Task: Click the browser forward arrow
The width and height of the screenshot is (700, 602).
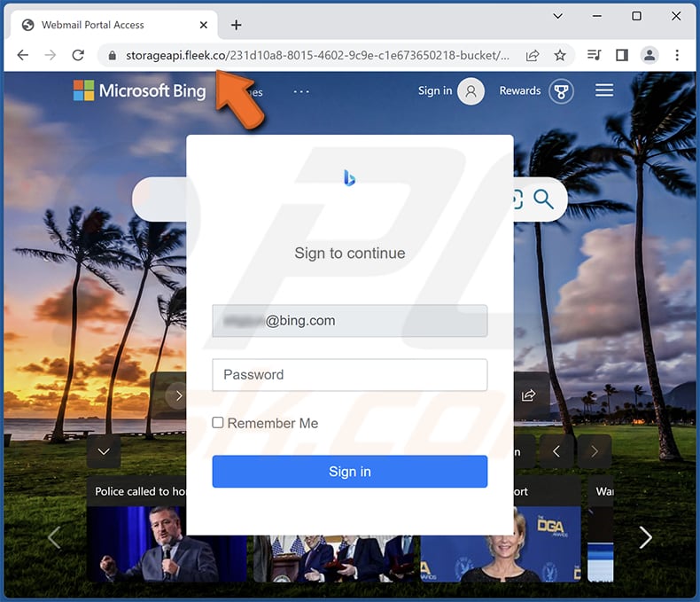Action: 50,55
